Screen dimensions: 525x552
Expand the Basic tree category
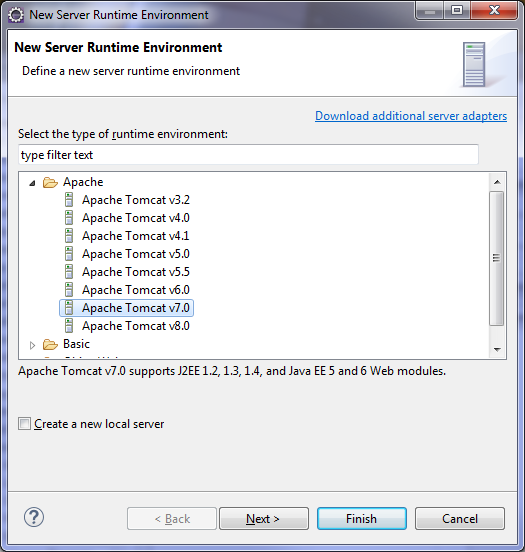point(32,345)
